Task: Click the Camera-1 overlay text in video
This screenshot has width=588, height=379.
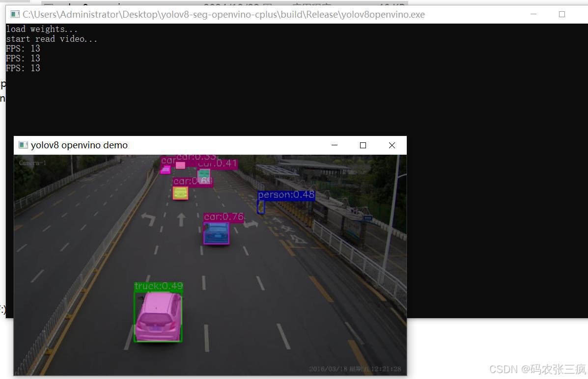Action: [32, 162]
